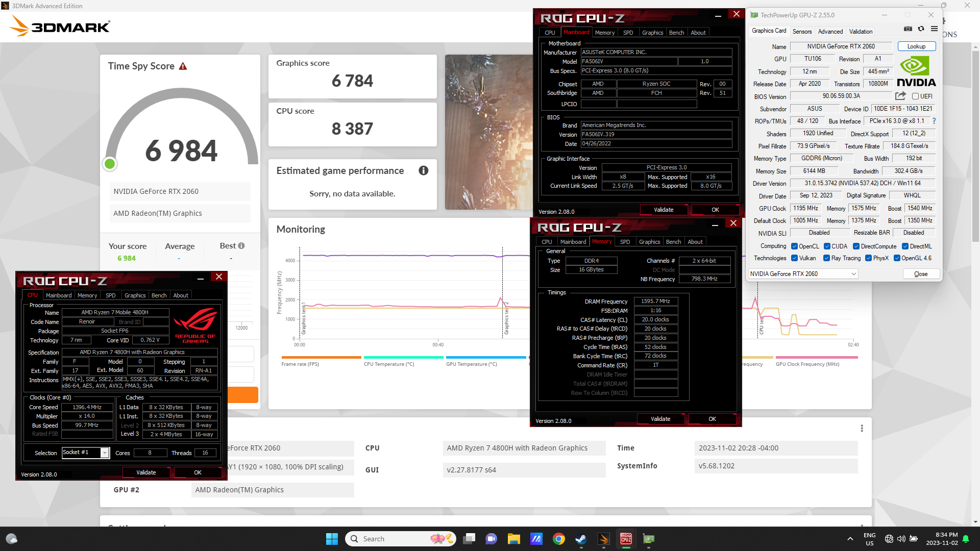Toggle the DirectML checkbox

tap(905, 246)
